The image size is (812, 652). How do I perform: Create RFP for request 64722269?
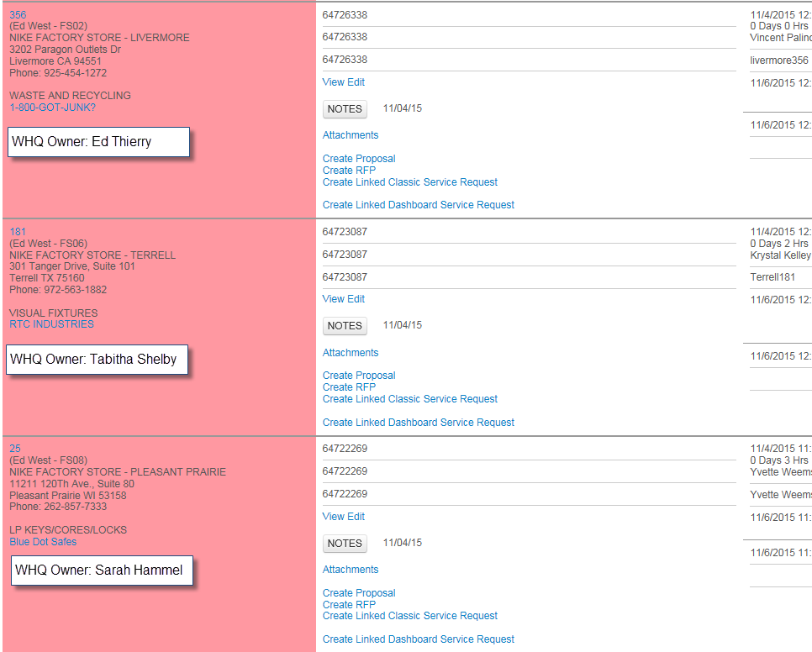point(349,604)
